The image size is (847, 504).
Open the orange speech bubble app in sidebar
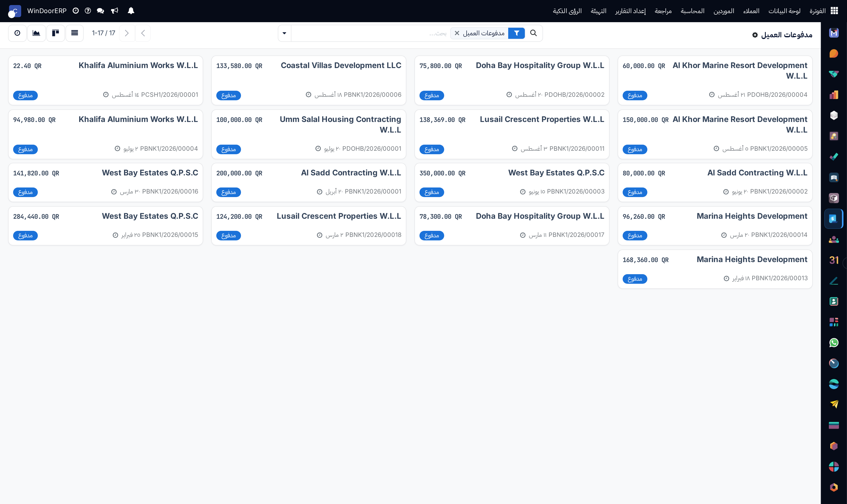click(x=833, y=54)
